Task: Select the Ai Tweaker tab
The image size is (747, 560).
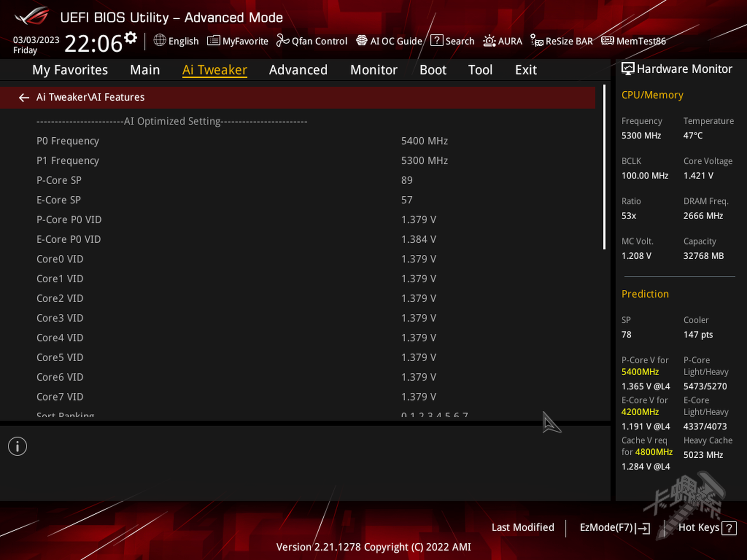Action: [x=215, y=70]
